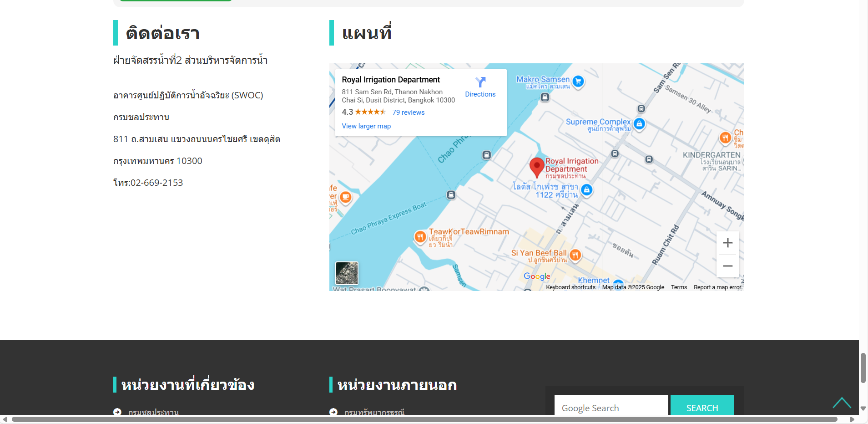Click the vertical scrollbar thumb
The height and width of the screenshot is (424, 868).
[x=863, y=368]
